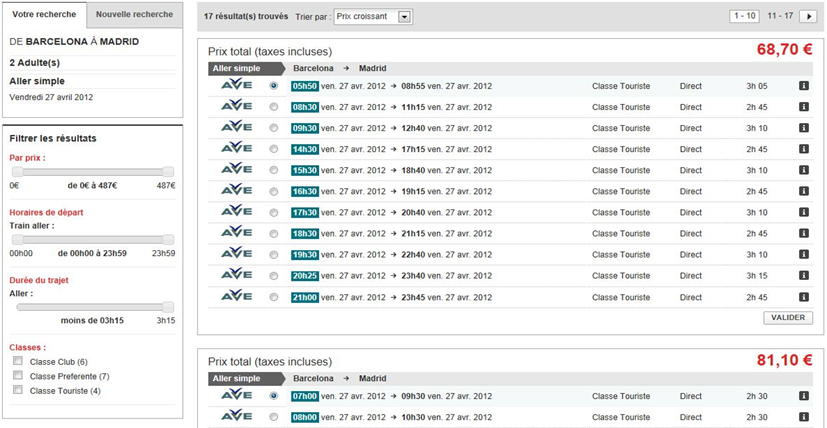Show details icon for the 21h00 train
The width and height of the screenshot is (827, 428).
803,297
